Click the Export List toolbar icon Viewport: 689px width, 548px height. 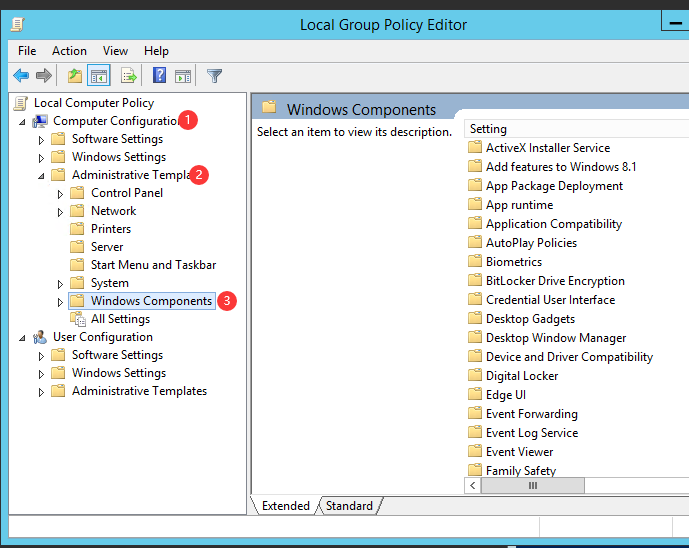coord(129,75)
